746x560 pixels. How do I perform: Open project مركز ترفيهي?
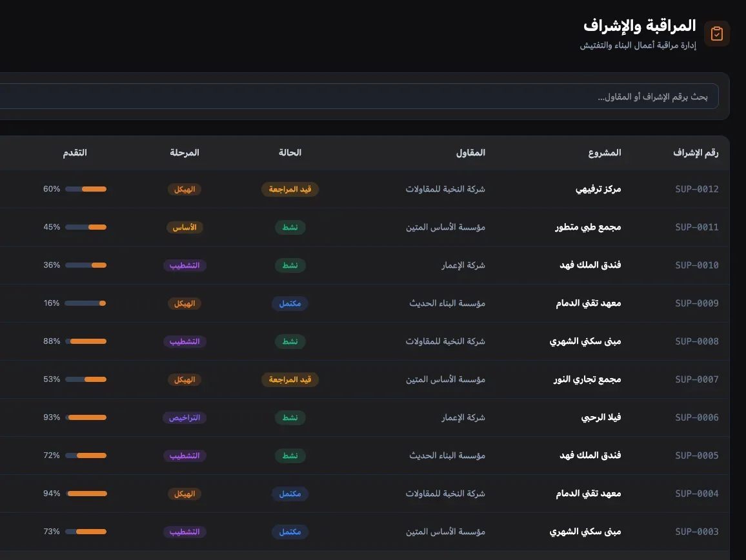[x=598, y=190]
